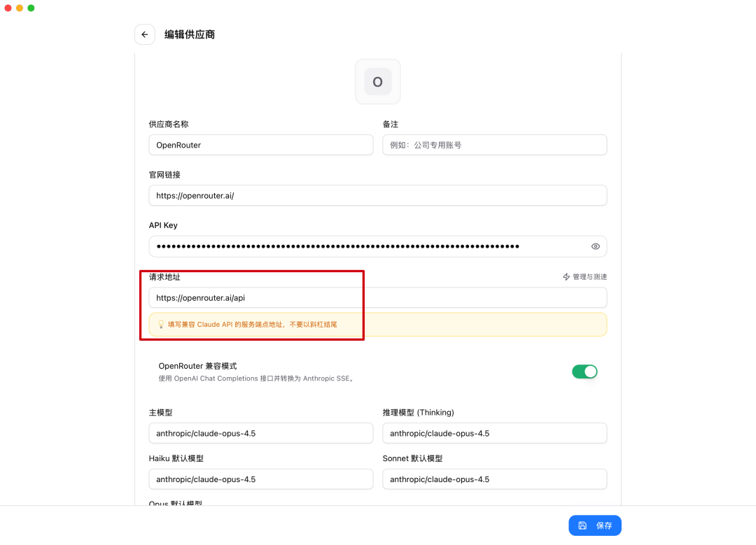Click the 推理模型 (Thinking) input field
756x545 pixels.
[x=494, y=433]
